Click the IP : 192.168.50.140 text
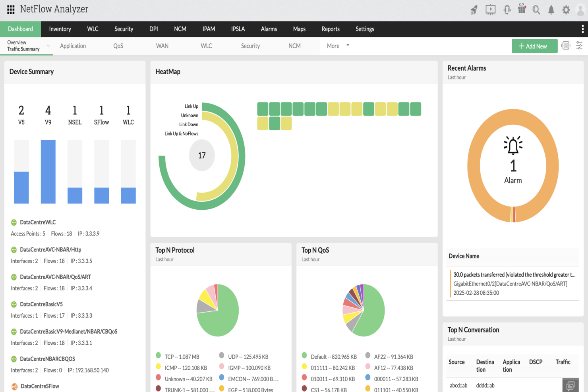The height and width of the screenshot is (392, 588). (x=88, y=371)
